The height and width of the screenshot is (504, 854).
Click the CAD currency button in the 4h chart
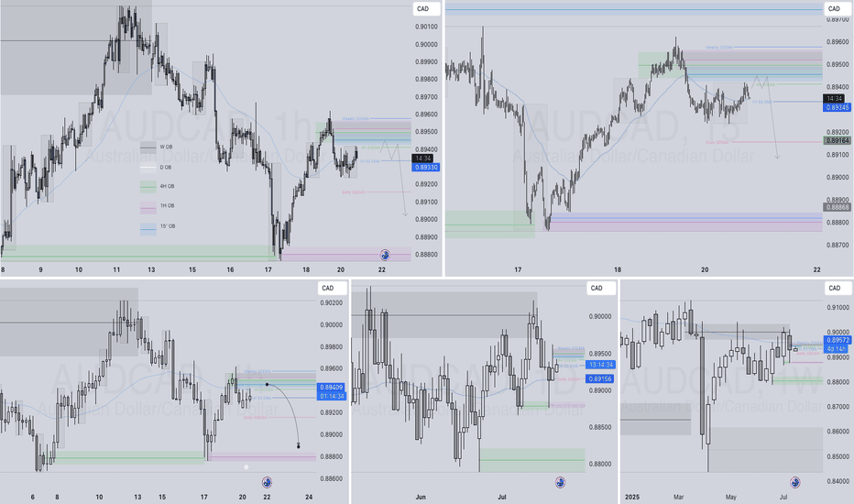(331, 289)
